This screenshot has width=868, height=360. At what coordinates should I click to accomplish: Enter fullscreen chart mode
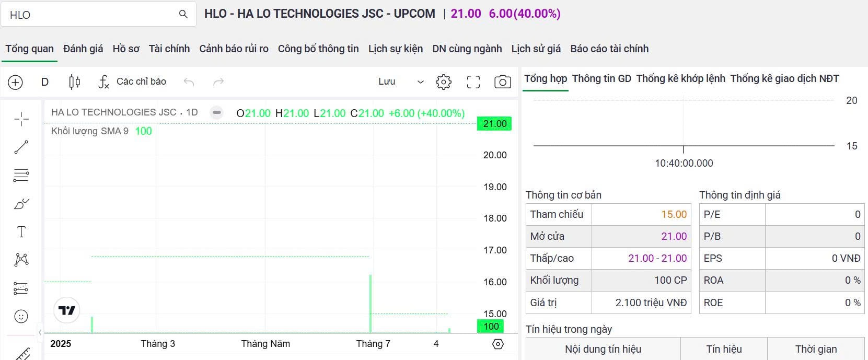click(473, 82)
